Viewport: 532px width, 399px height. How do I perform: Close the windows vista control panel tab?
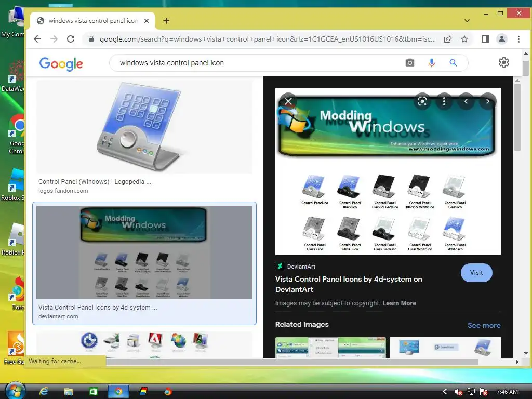click(x=146, y=21)
